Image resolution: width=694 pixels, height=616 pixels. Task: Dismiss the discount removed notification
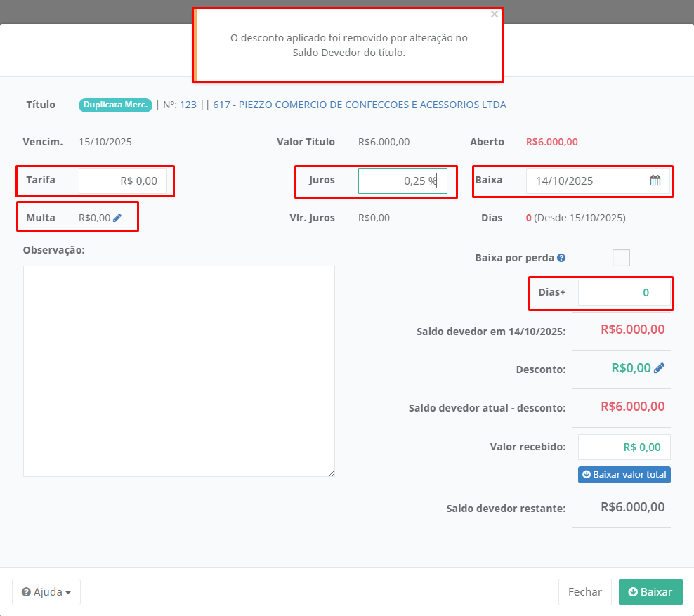click(x=495, y=14)
